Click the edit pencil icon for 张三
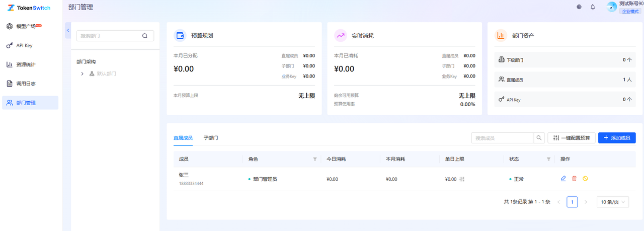 coord(563,179)
